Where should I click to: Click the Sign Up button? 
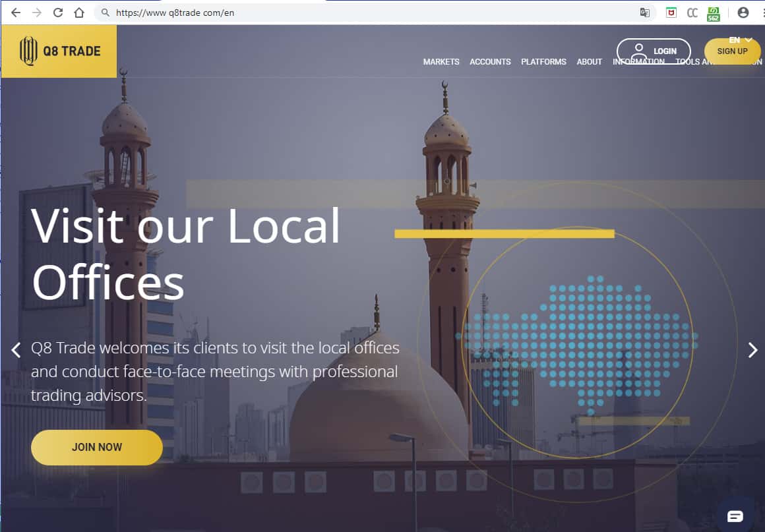732,51
